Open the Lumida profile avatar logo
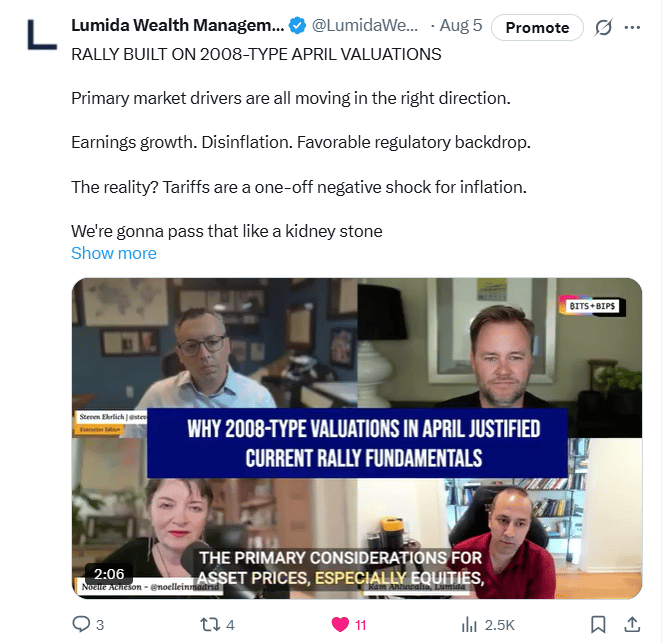The image size is (663, 643). coord(42,36)
